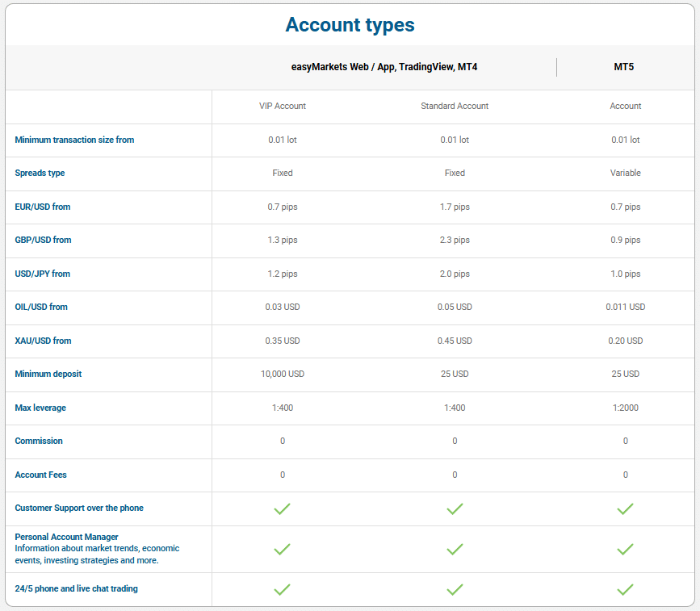Click the MT5 EUR/USD 0.7 pips value

pos(626,207)
